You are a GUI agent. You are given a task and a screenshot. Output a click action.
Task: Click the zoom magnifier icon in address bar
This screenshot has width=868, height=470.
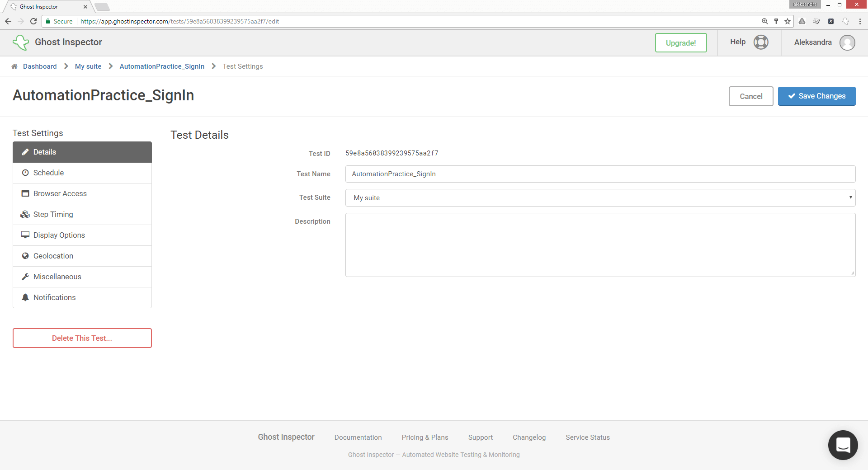click(765, 21)
